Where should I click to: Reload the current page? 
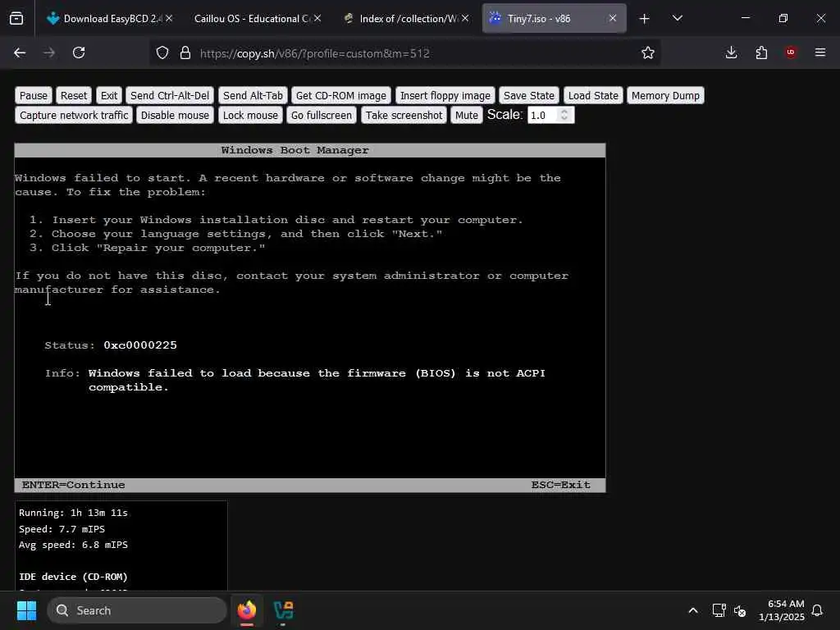click(79, 52)
